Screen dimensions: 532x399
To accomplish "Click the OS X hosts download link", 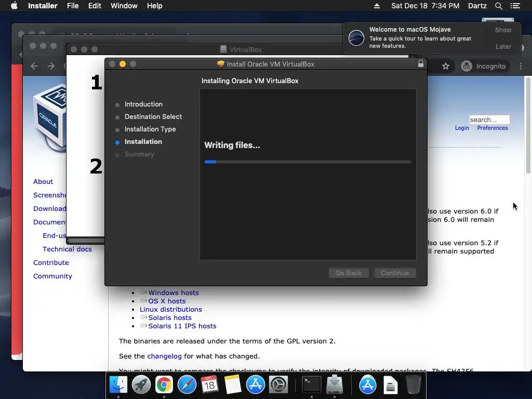I will [167, 301].
